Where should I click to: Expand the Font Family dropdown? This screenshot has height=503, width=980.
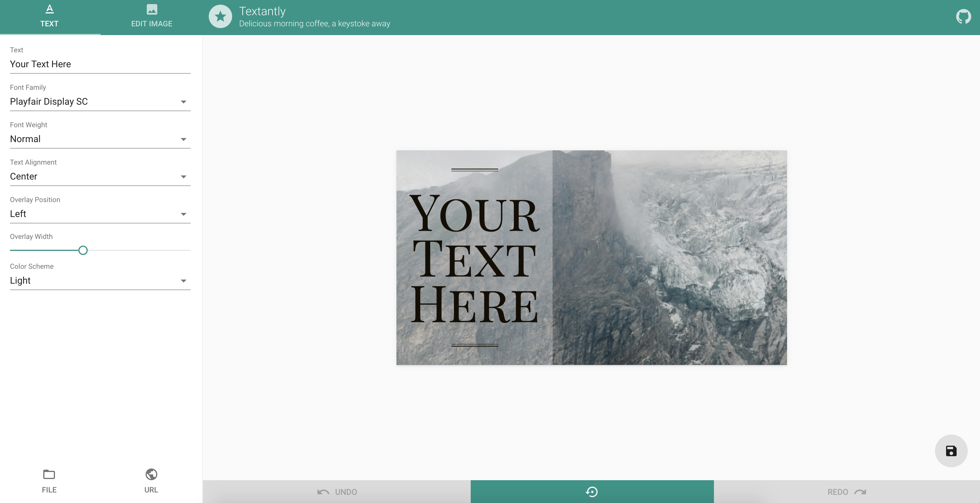100,101
